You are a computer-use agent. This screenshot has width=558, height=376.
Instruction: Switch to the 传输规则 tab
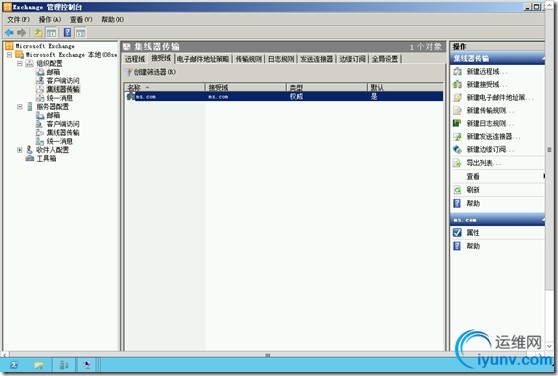coord(248,59)
